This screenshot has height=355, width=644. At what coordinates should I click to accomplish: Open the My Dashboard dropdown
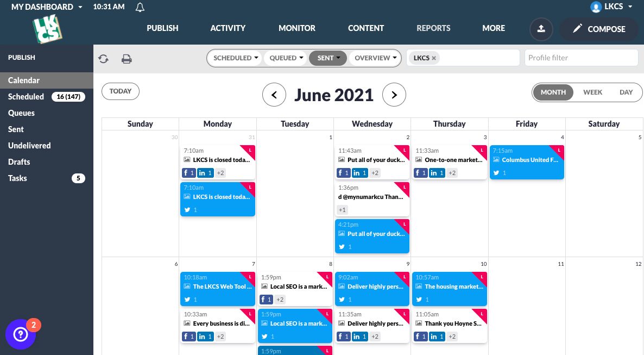[x=47, y=7]
